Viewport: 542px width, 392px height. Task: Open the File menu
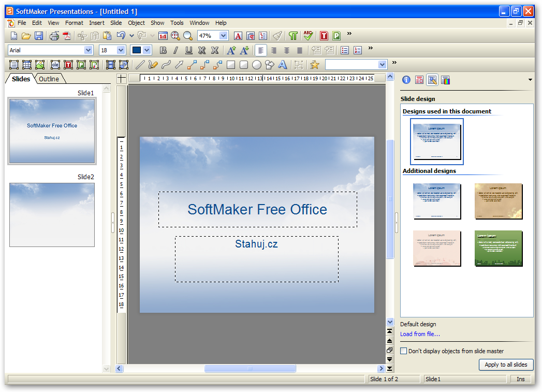pyautogui.click(x=22, y=23)
